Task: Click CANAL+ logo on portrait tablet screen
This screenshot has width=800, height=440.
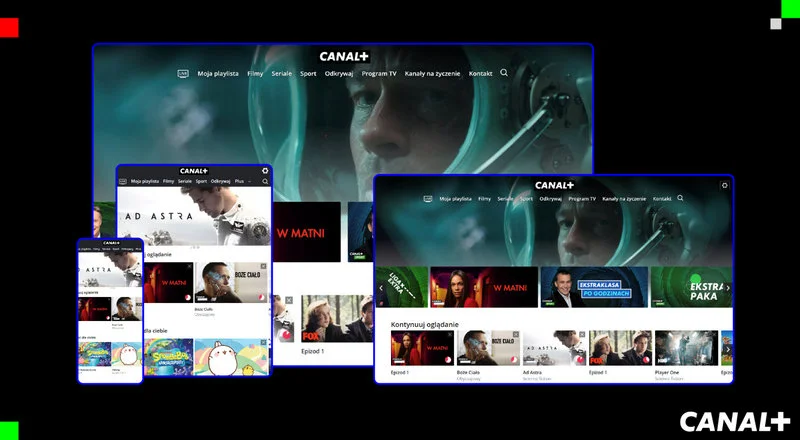Action: click(x=194, y=171)
